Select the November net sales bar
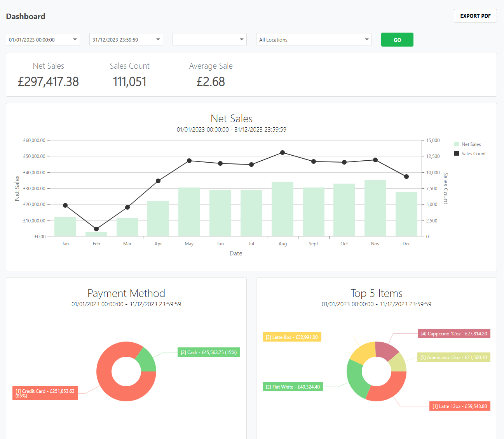 tap(375, 208)
